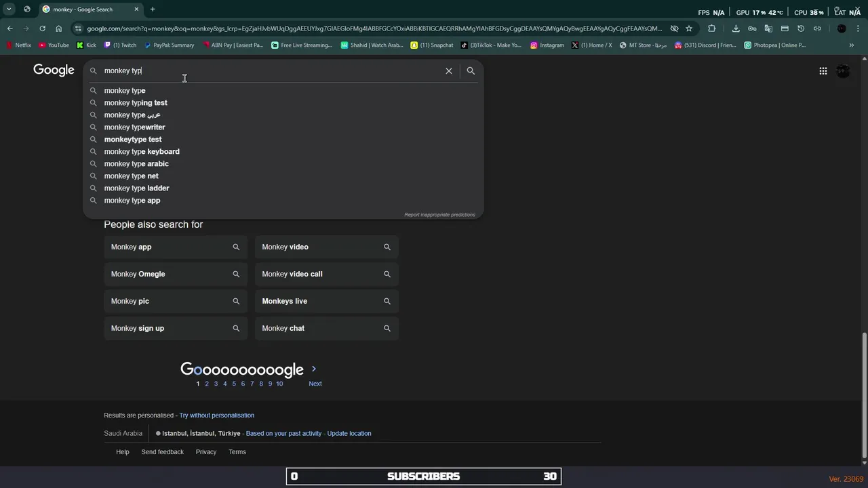Open the Home / X bookmark
The image size is (868, 488).
(592, 45)
